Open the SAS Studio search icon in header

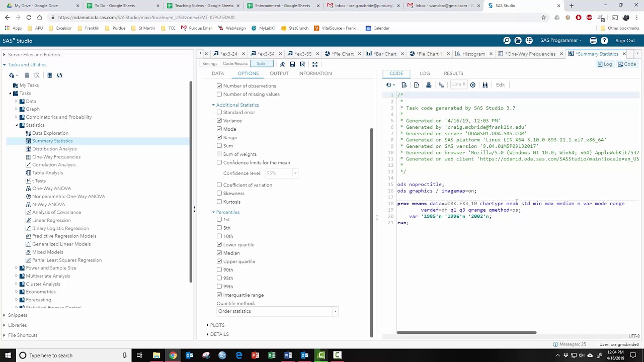[x=507, y=40]
